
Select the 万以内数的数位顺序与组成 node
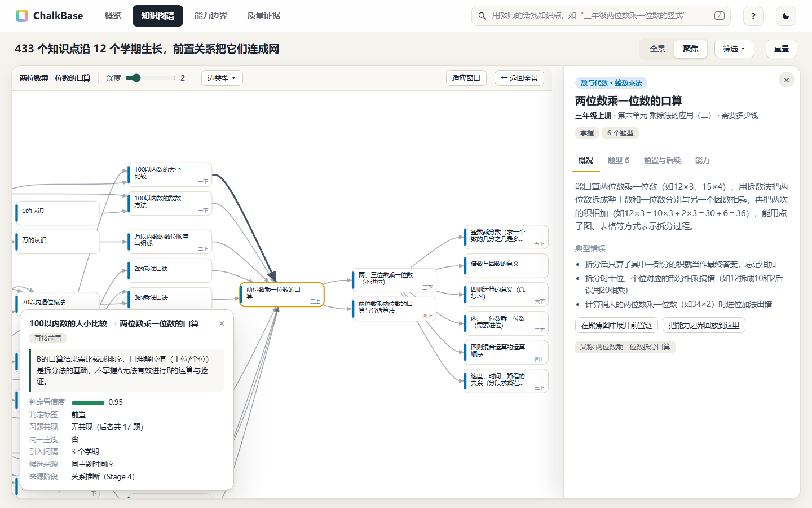pyautogui.click(x=170, y=242)
